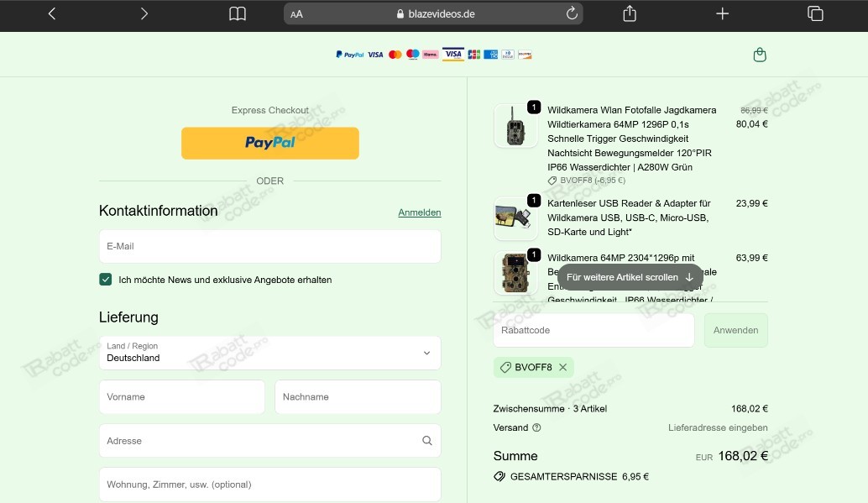Click the Kartenleser USB Reader product thumbnail
Image resolution: width=868 pixels, height=503 pixels.
click(515, 218)
